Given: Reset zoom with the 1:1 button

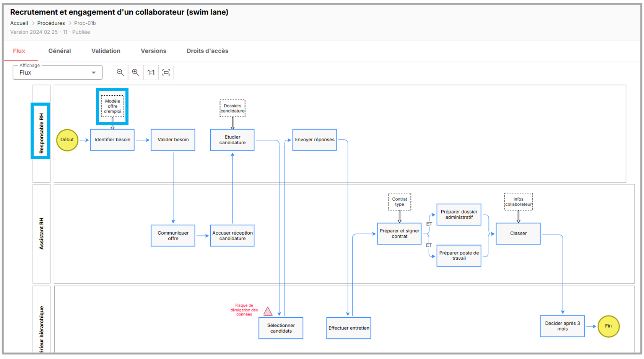Looking at the screenshot, I should [151, 72].
